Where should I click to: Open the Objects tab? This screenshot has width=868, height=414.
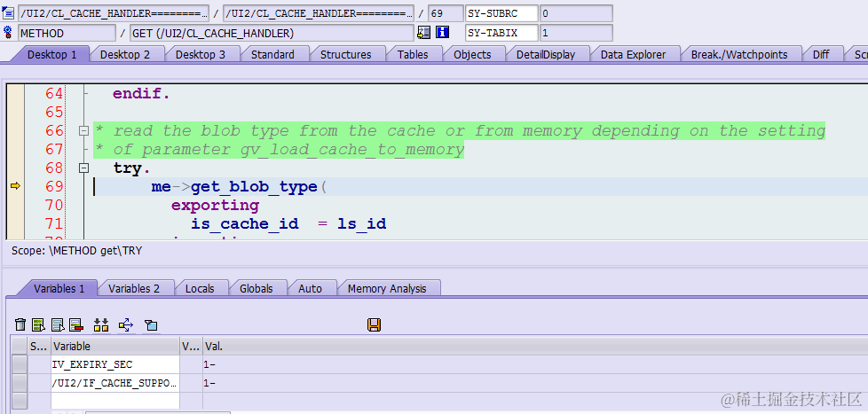pos(472,54)
